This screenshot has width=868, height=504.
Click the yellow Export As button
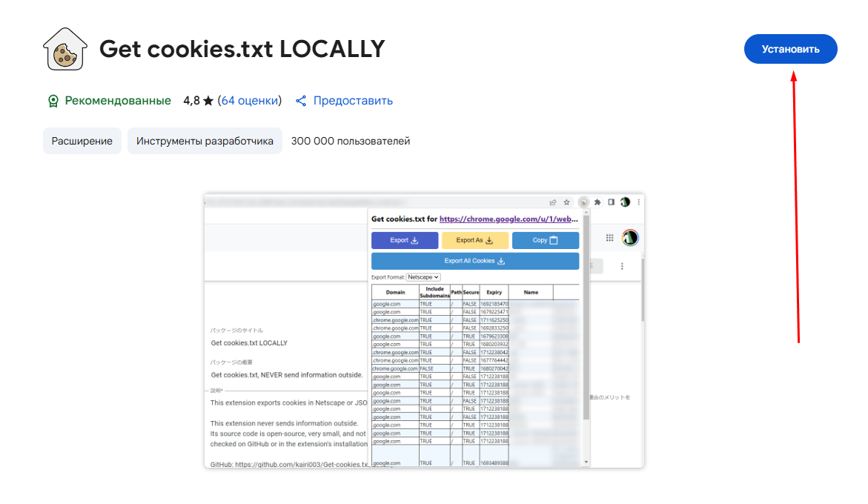point(475,240)
